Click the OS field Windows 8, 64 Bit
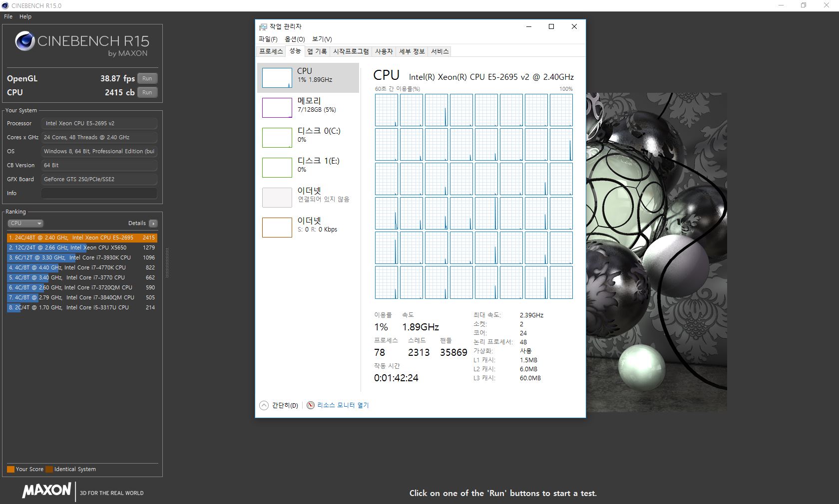 pyautogui.click(x=99, y=151)
